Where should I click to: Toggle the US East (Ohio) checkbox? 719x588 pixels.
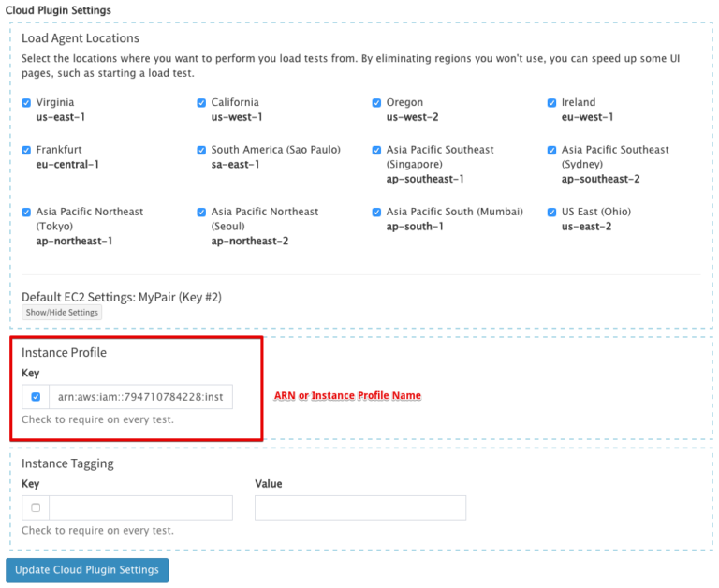click(551, 212)
